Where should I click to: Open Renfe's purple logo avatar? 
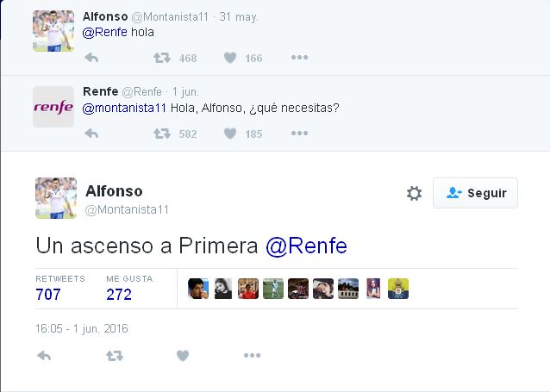53,107
